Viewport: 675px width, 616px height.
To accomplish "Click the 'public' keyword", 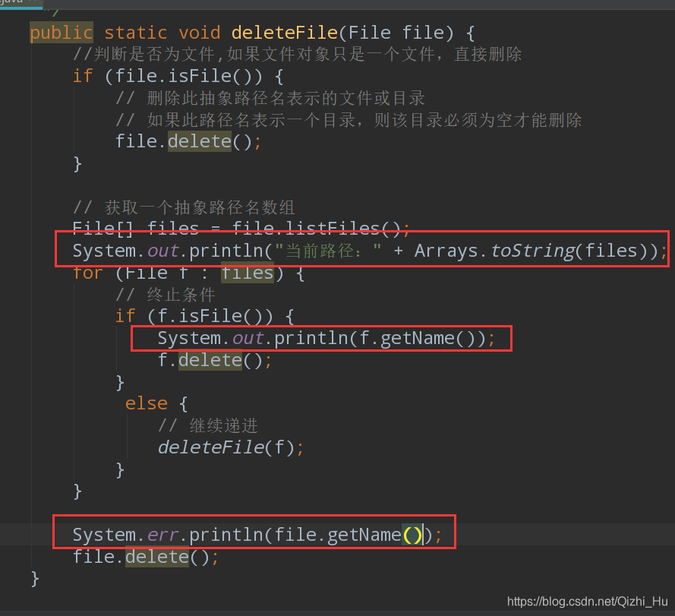I will (62, 33).
